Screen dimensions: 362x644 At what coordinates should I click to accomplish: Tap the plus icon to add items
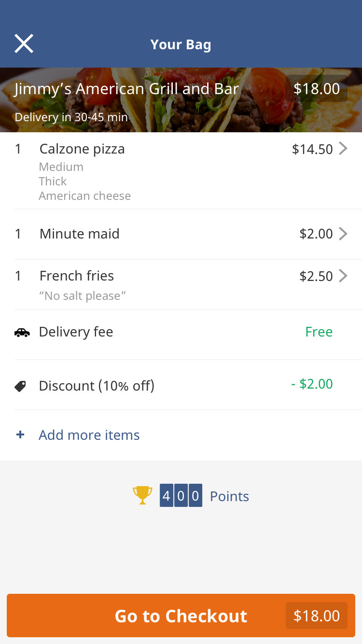[x=20, y=435]
